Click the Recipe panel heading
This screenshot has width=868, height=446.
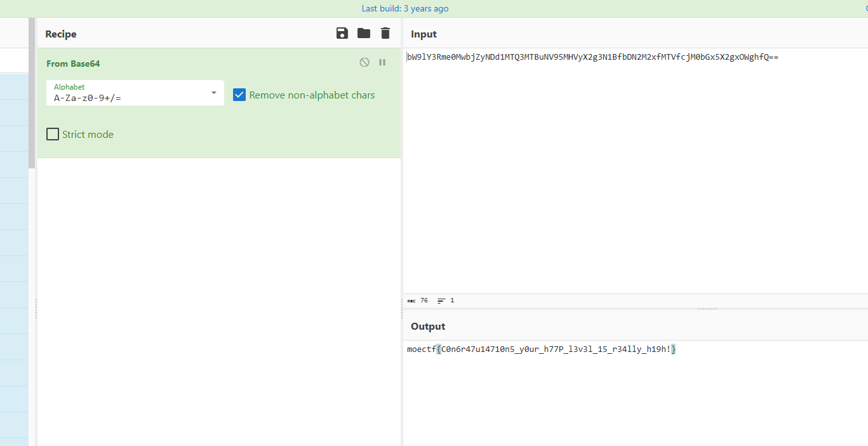[x=61, y=34]
